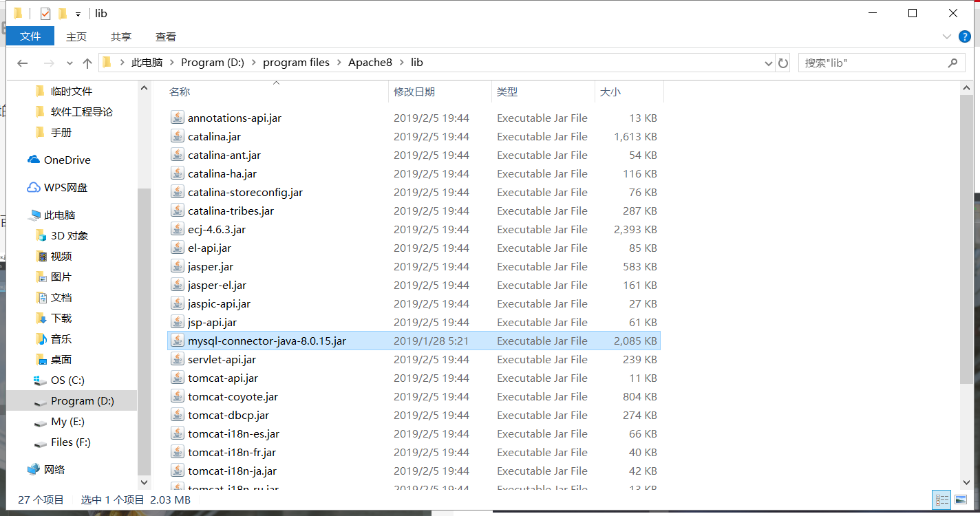Go back to previous folder
Image resolution: width=980 pixels, height=516 pixels.
pos(23,63)
